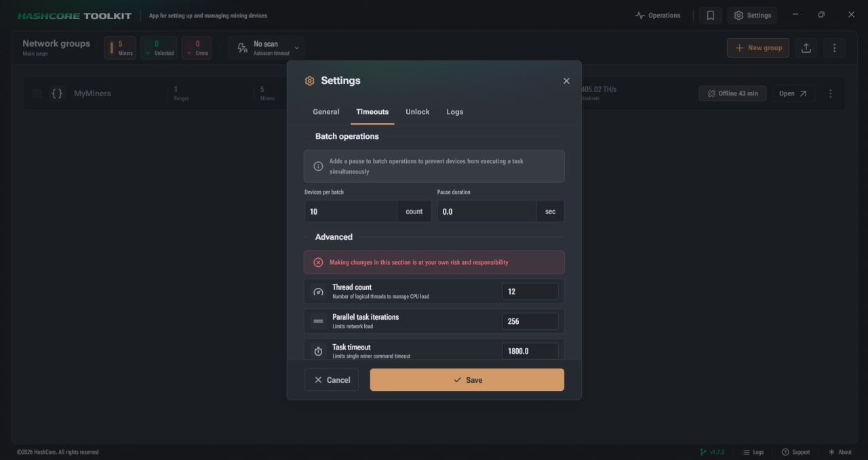
Task: Open the MyMiners group
Action: (x=793, y=93)
